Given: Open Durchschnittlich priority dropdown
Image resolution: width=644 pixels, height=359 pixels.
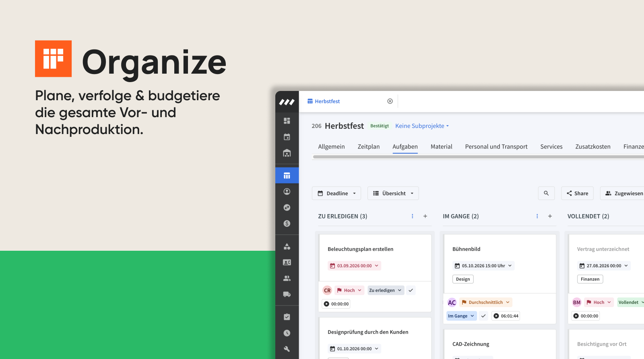Looking at the screenshot, I should (x=486, y=302).
